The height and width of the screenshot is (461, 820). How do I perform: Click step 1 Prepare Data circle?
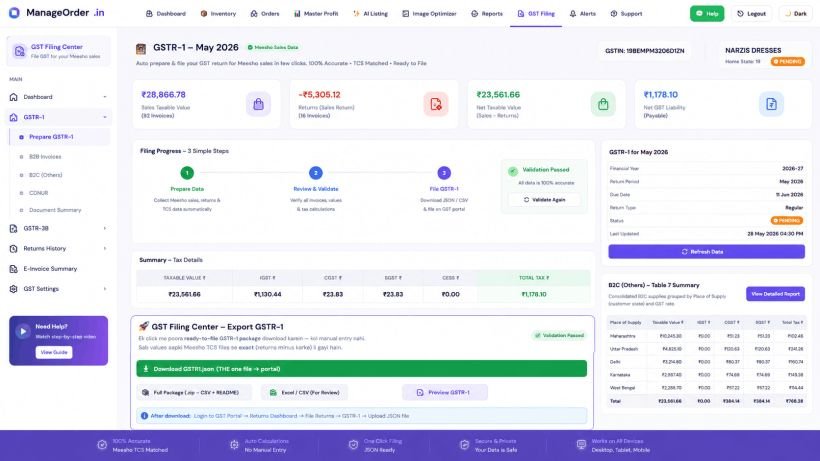click(187, 172)
